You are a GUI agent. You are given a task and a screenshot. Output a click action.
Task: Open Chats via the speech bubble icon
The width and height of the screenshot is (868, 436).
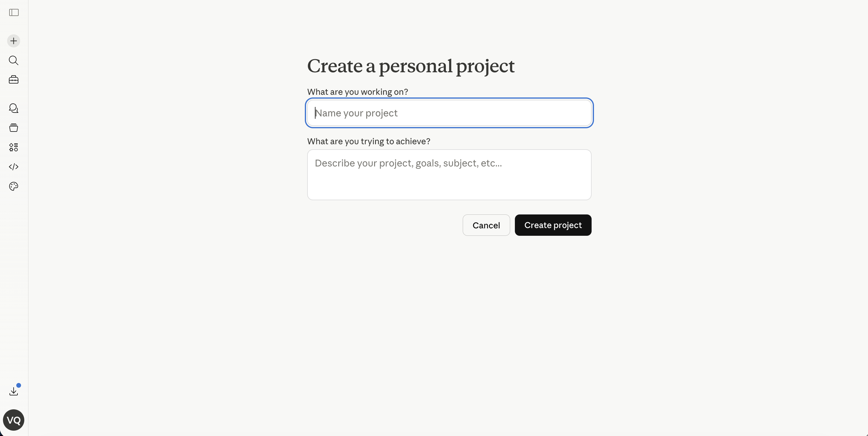[x=13, y=108]
